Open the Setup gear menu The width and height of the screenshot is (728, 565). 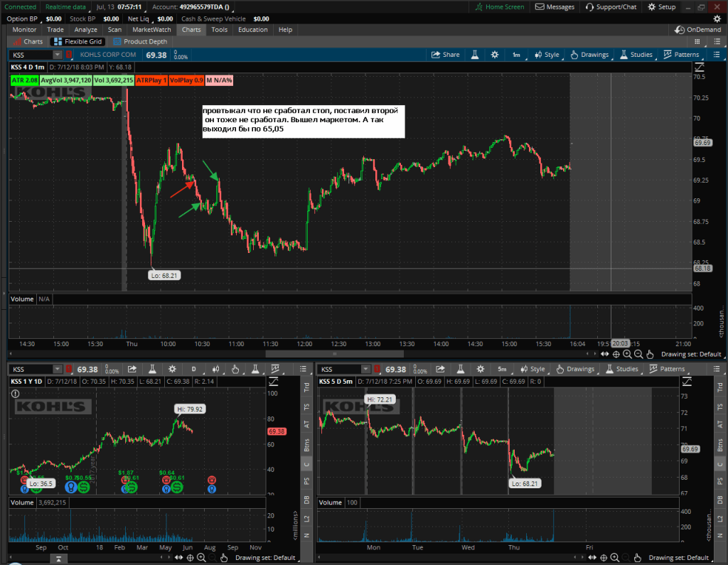point(661,6)
